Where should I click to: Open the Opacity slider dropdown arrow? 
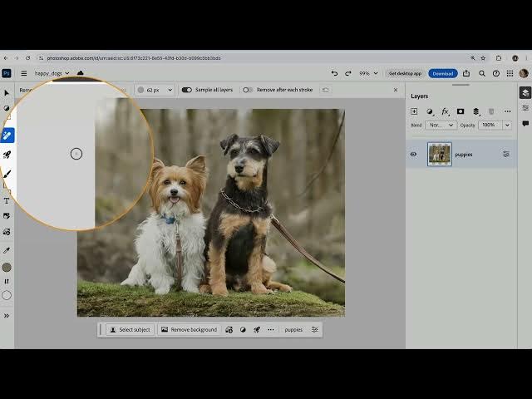tap(507, 126)
